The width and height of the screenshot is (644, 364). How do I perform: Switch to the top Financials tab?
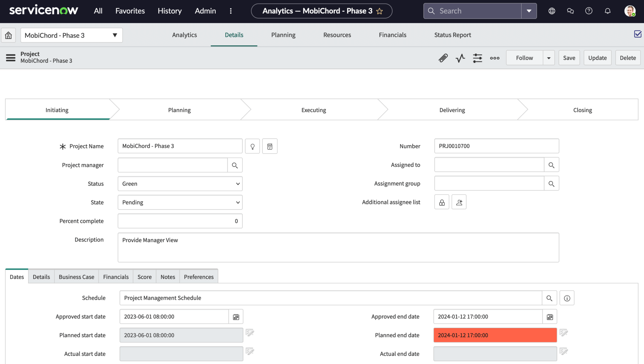tap(392, 35)
